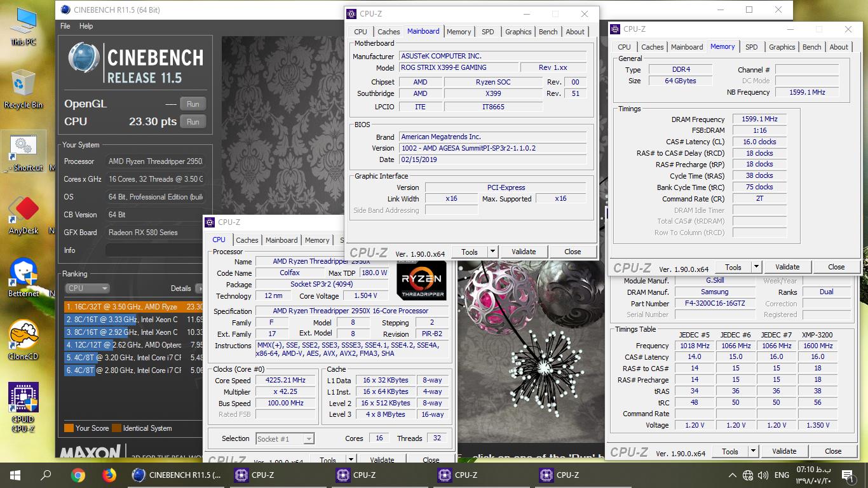The width and height of the screenshot is (868, 488).
Task: Click the network globe tray icon
Action: pos(747,475)
